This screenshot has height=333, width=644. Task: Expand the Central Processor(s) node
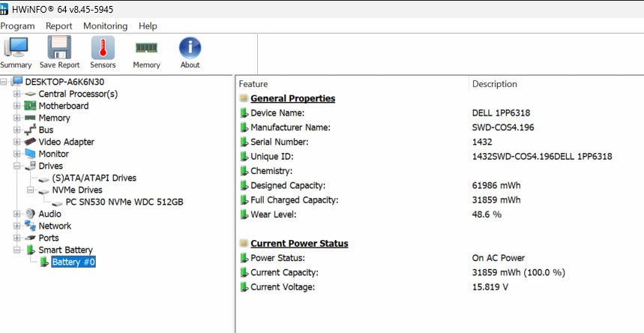17,94
